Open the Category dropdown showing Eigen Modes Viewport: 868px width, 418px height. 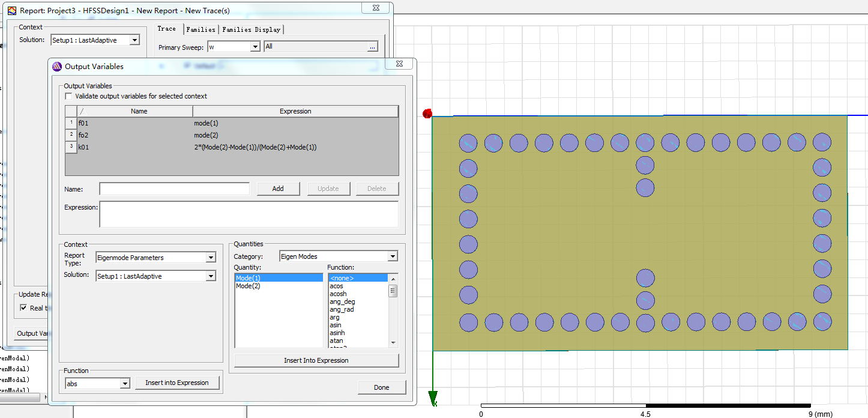pos(393,256)
